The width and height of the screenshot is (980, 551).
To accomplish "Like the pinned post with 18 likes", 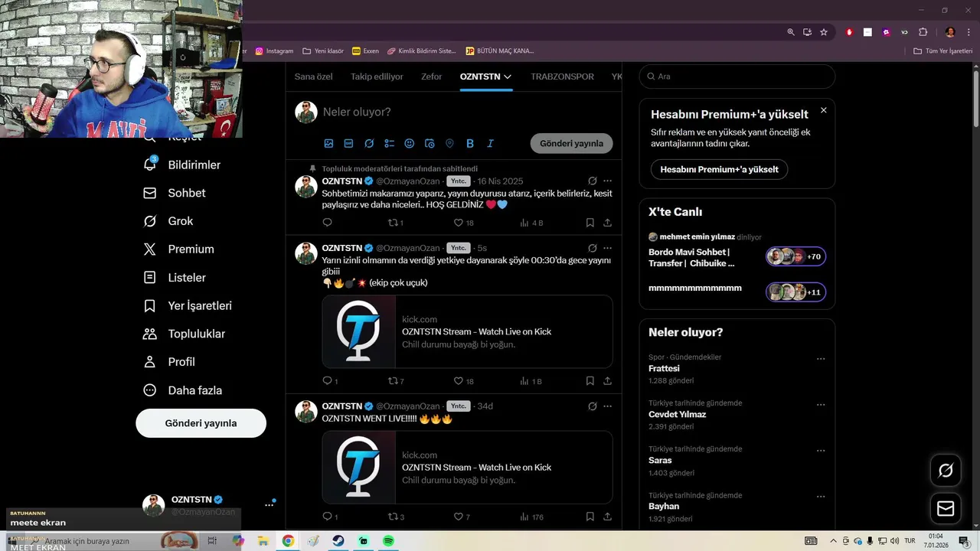I will click(464, 223).
